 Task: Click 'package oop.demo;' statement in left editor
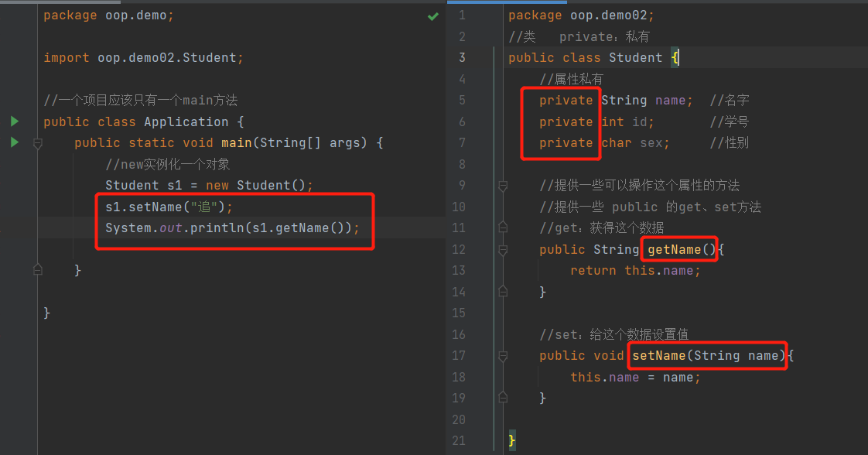click(108, 15)
